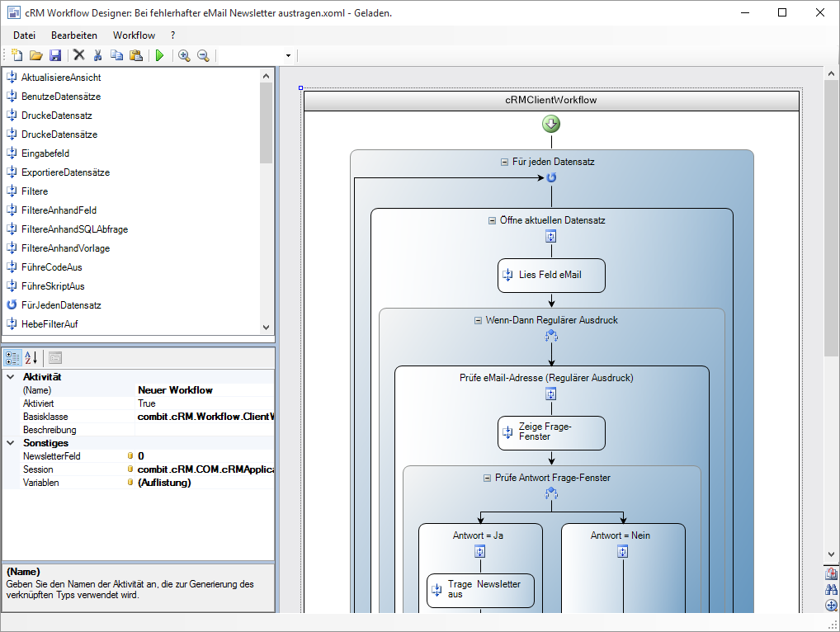
Task: Click the Zoom Out magnifier icon
Action: (202, 55)
